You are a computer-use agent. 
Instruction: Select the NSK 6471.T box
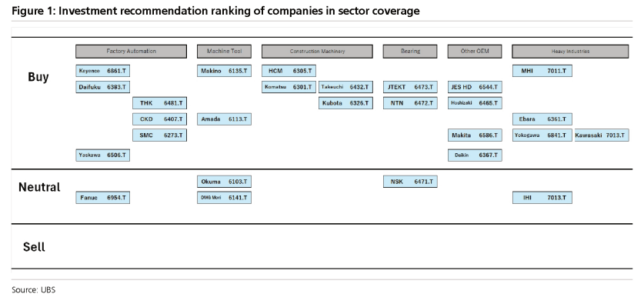tap(410, 182)
